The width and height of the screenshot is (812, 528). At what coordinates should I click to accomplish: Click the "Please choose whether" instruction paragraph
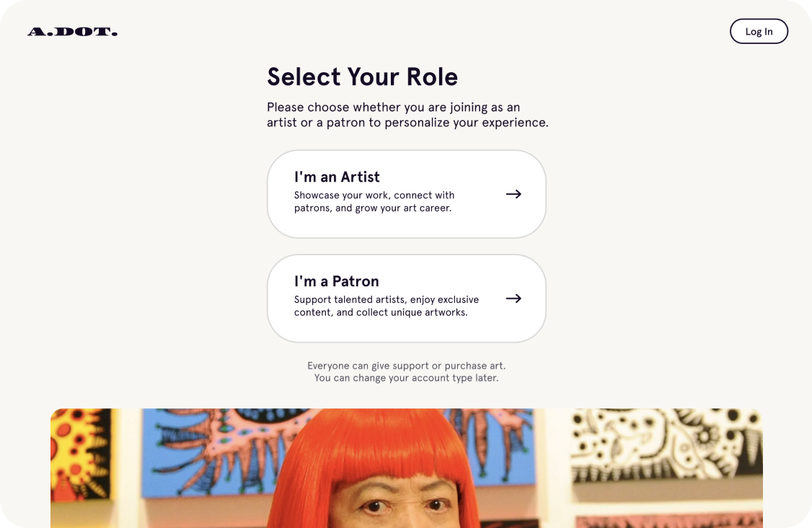point(407,115)
